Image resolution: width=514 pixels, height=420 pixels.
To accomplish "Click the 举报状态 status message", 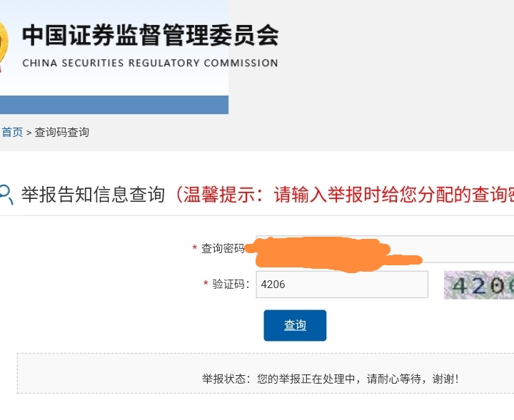I will (x=330, y=379).
